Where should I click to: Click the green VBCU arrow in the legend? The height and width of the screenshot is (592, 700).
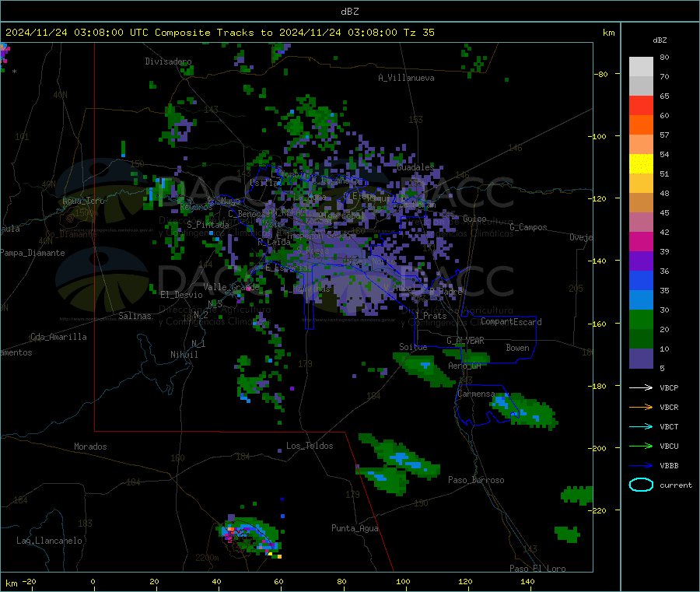tap(641, 446)
